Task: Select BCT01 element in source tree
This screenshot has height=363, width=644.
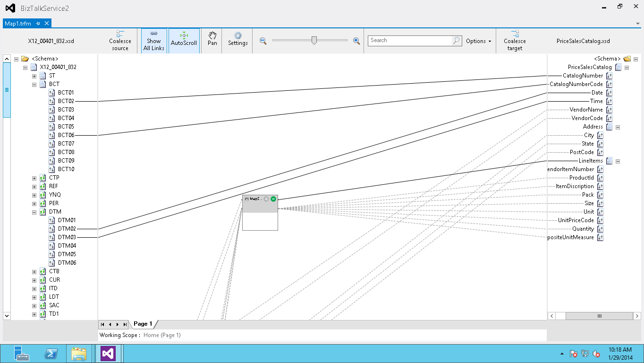Action: (x=66, y=93)
